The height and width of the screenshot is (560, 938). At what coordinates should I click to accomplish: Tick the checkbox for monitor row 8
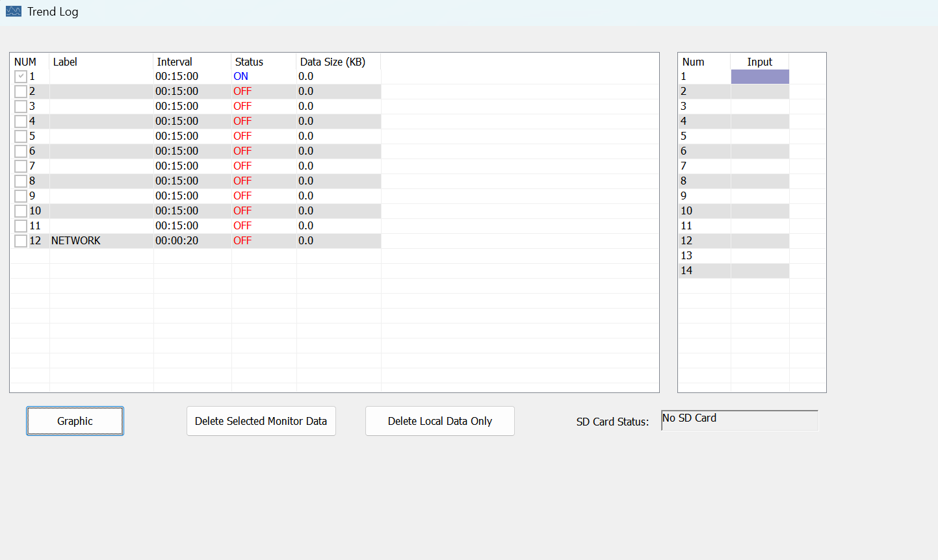click(x=21, y=181)
